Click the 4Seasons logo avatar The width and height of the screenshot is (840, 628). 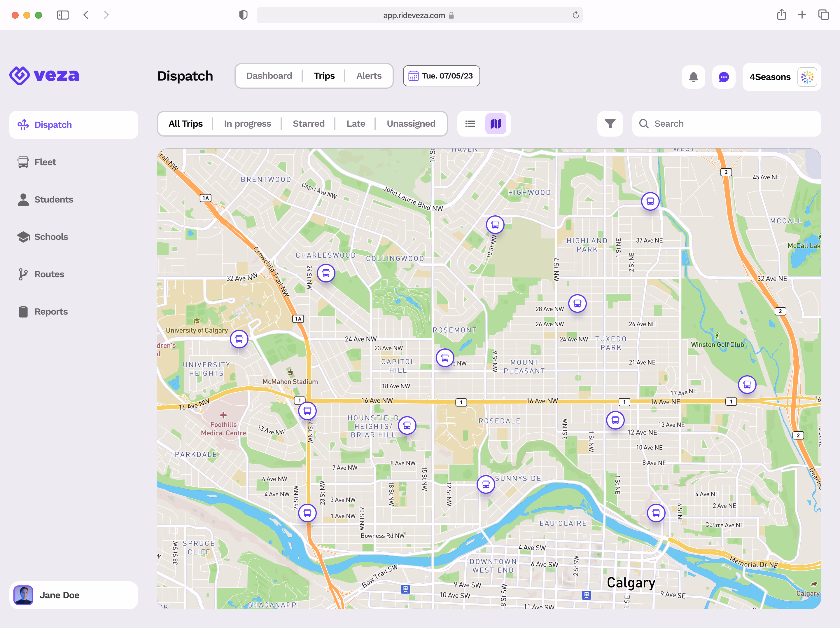[x=807, y=77]
